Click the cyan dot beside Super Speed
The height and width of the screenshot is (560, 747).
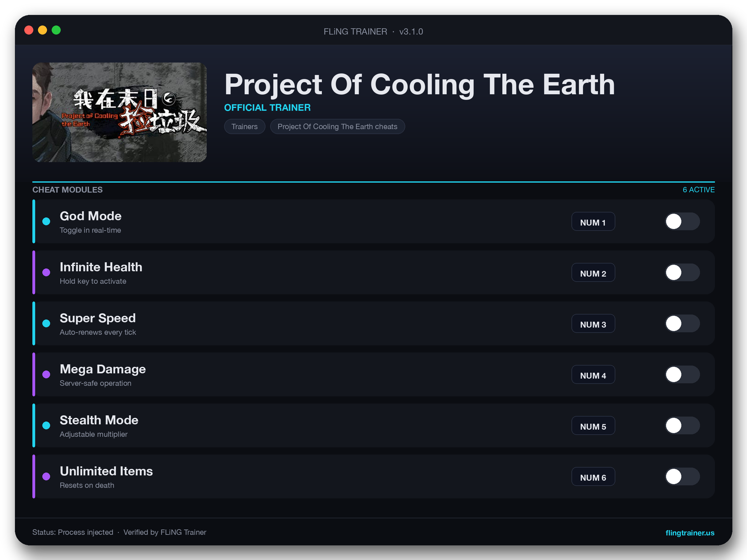coord(46,323)
